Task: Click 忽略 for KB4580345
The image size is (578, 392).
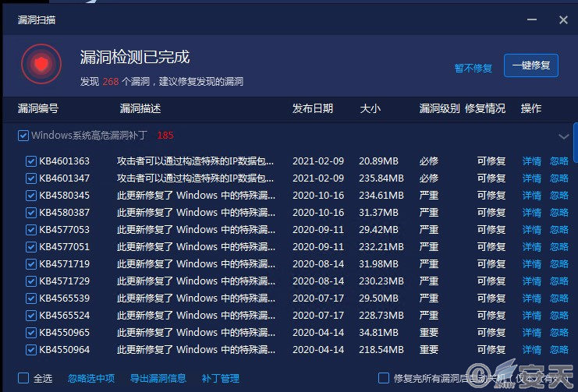Action: coord(558,196)
